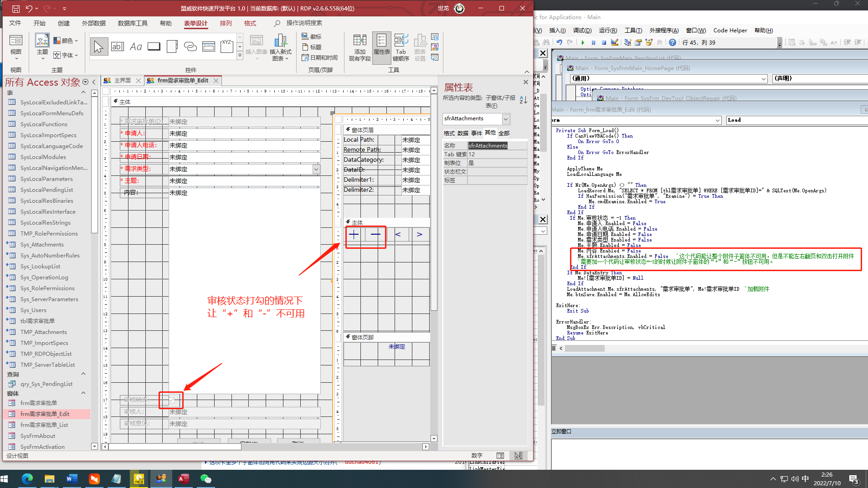Viewport: 868px width, 488px height.
Task: Choose the tab control tool
Action: click(x=172, y=46)
